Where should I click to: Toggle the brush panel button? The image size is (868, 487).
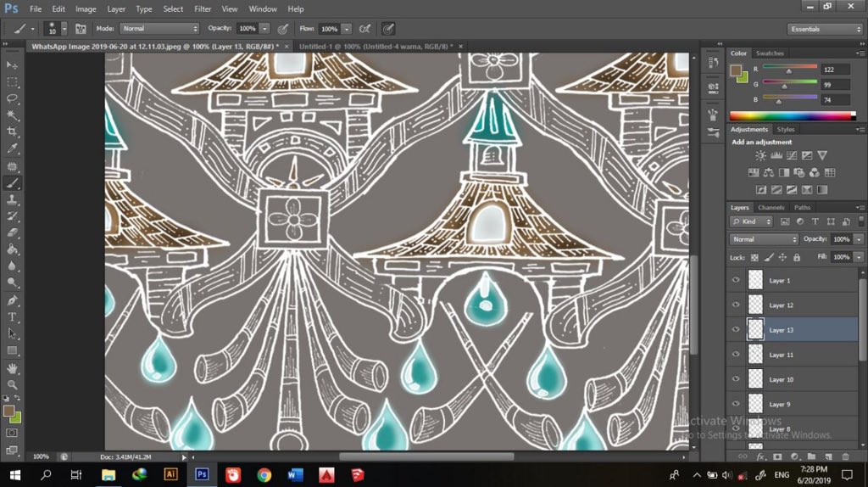click(81, 29)
